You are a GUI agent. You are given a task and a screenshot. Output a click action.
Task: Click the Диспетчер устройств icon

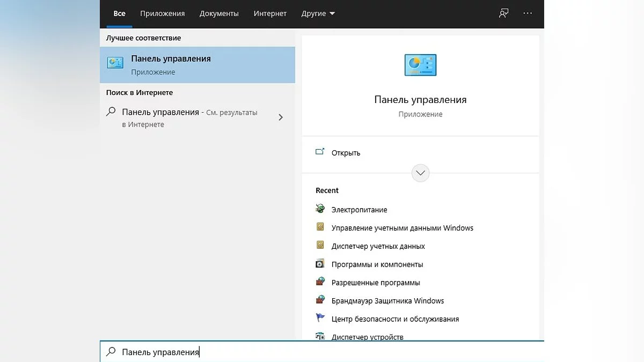pos(320,336)
